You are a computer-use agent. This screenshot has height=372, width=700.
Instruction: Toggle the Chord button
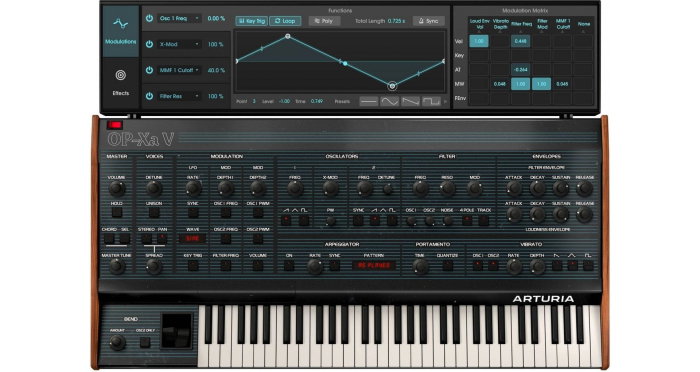click(x=109, y=238)
